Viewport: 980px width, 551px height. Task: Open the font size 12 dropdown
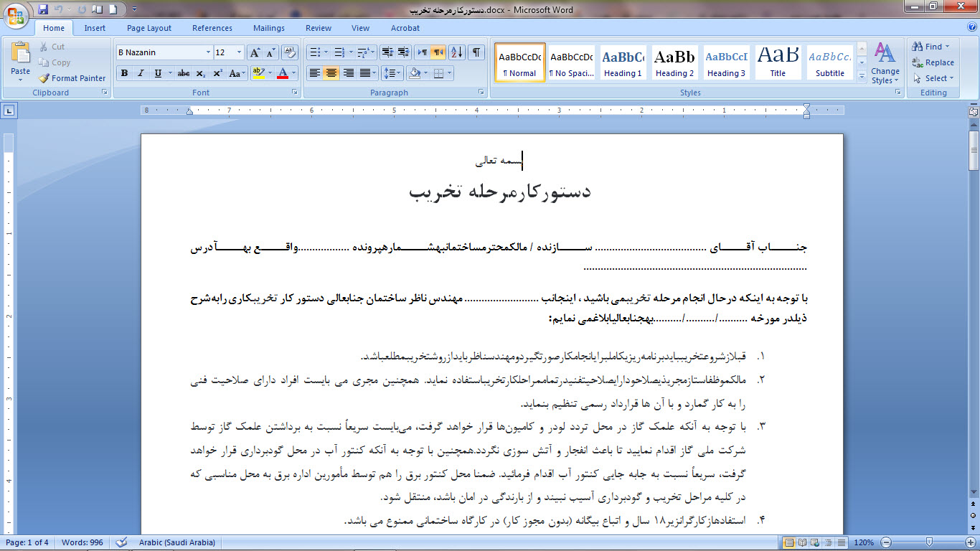tap(240, 52)
